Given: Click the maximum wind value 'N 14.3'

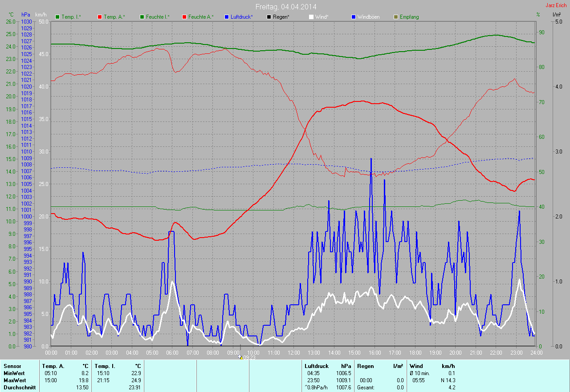Looking at the screenshot, I should point(448,380).
